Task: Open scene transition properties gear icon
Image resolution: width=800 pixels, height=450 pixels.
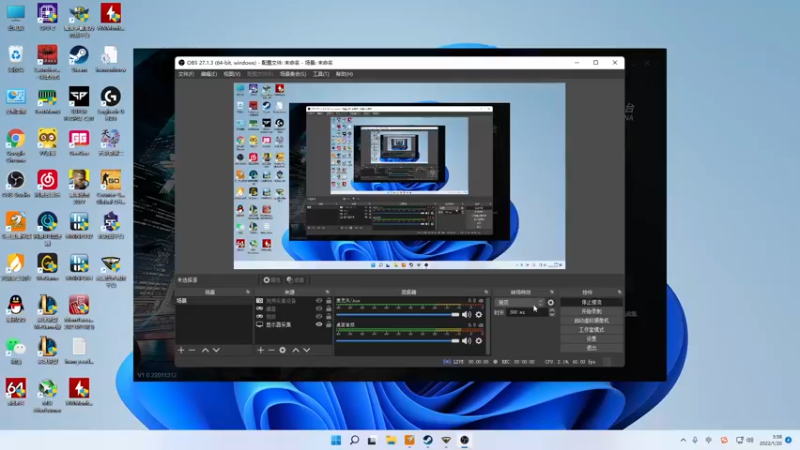Action: tap(551, 302)
